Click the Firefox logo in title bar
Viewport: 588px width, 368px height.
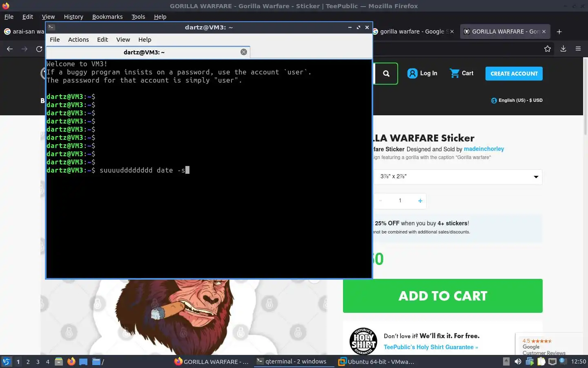(x=6, y=6)
